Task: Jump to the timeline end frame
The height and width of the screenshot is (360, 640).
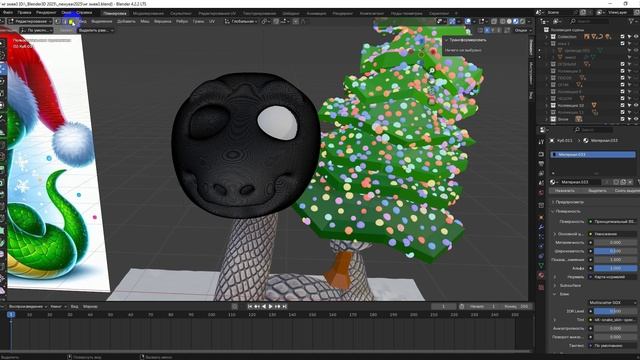Action: pyautogui.click(x=285, y=306)
